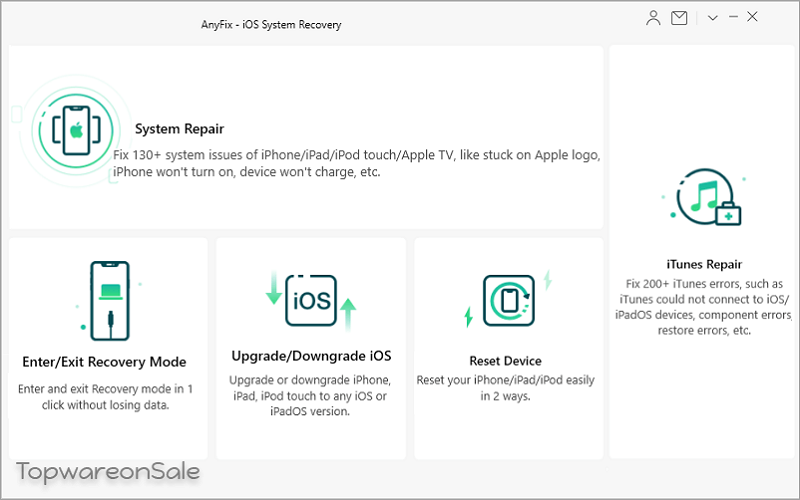Image resolution: width=800 pixels, height=500 pixels.
Task: Click the Reset Device circular arrow icon
Action: coord(508,300)
